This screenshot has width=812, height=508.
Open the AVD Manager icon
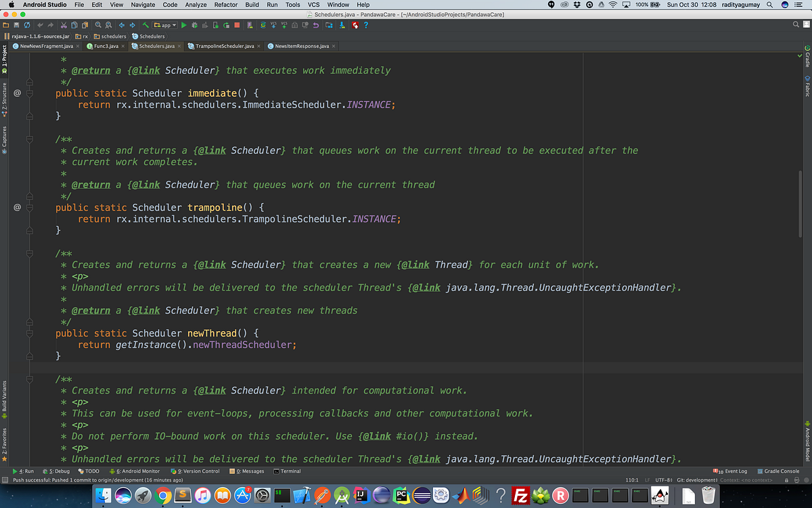coord(249,25)
